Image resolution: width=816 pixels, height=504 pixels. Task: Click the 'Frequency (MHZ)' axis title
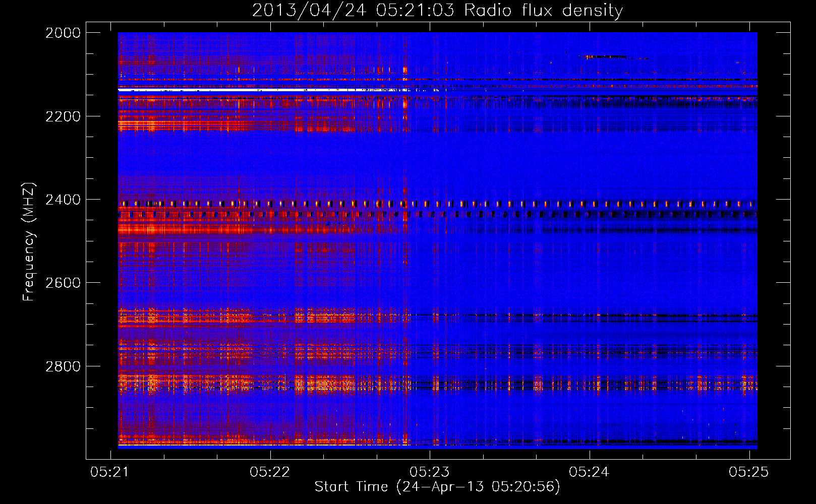point(29,242)
